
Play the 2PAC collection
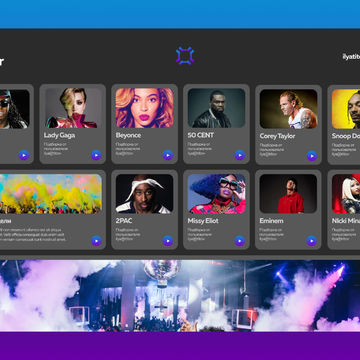(x=168, y=241)
